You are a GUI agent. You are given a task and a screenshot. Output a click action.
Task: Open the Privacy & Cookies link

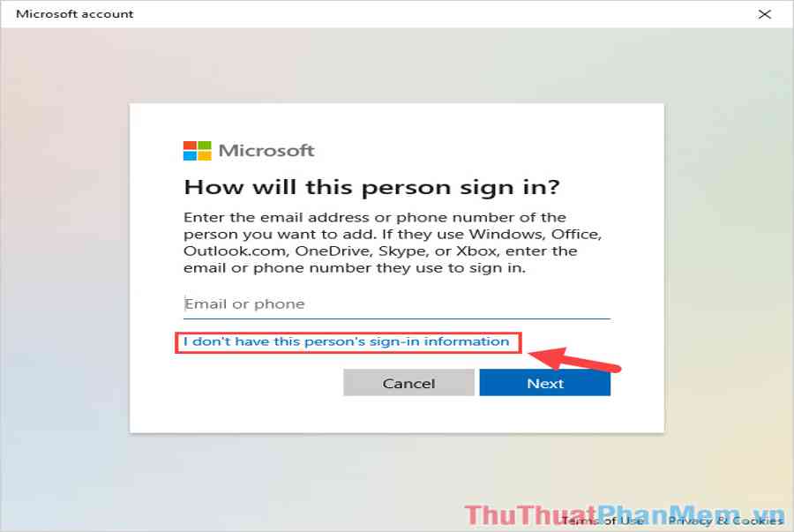click(725, 521)
